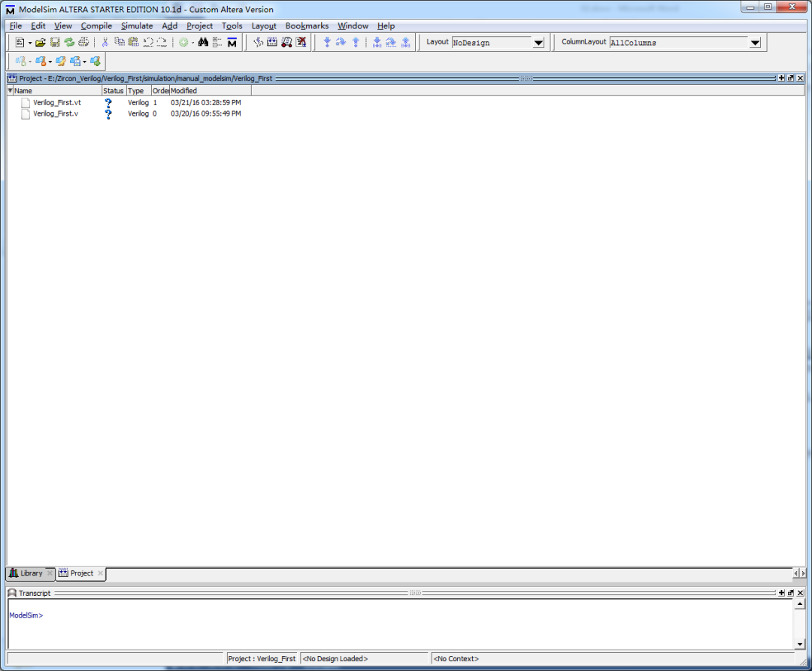
Task: Open the Layout NoDesign dropdown arrow
Action: pyautogui.click(x=538, y=43)
